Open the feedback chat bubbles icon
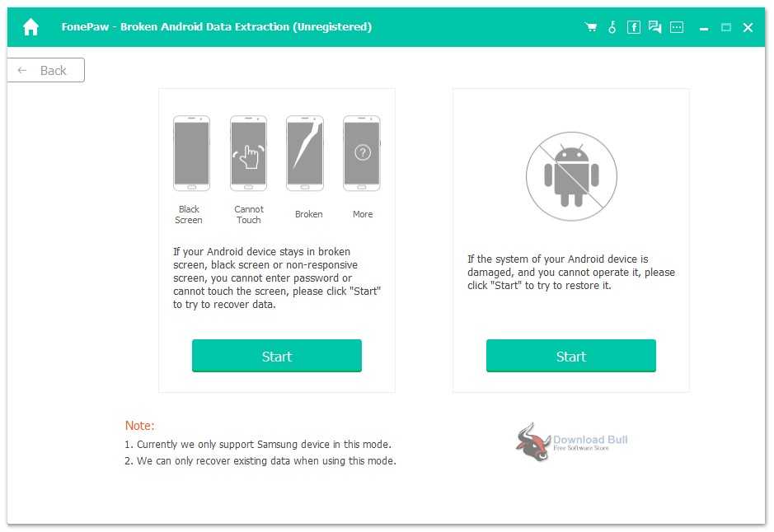The image size is (774, 532). point(654,27)
